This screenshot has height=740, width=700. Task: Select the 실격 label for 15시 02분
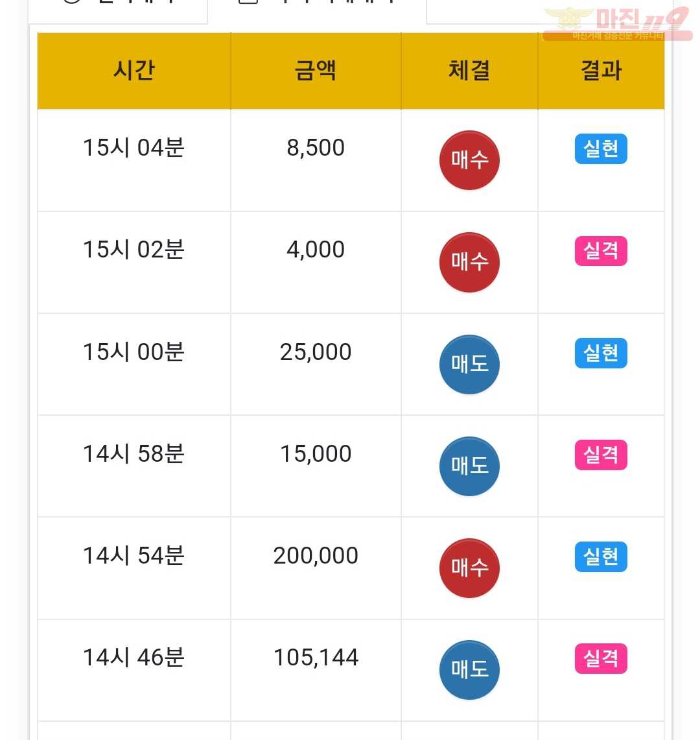601,250
